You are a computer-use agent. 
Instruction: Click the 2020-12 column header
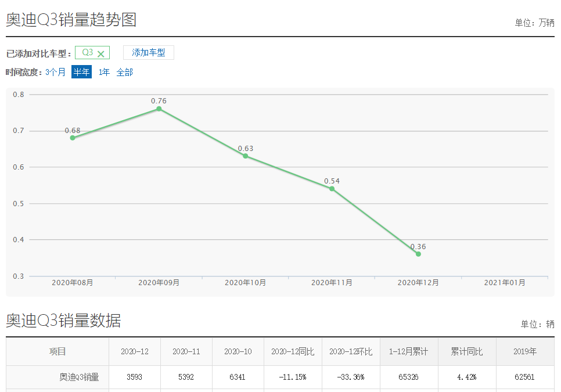click(135, 351)
